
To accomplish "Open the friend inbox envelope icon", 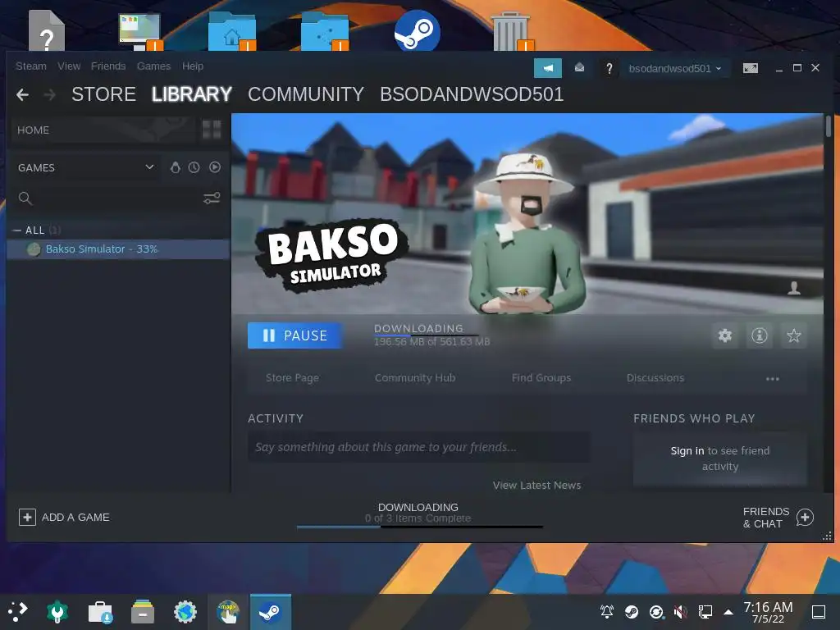I will coord(579,67).
